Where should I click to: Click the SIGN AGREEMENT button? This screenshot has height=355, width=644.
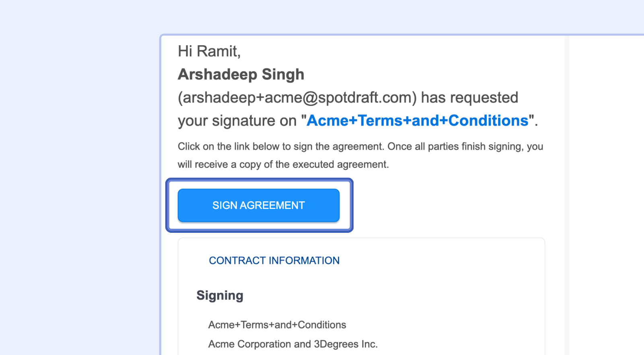pyautogui.click(x=258, y=205)
